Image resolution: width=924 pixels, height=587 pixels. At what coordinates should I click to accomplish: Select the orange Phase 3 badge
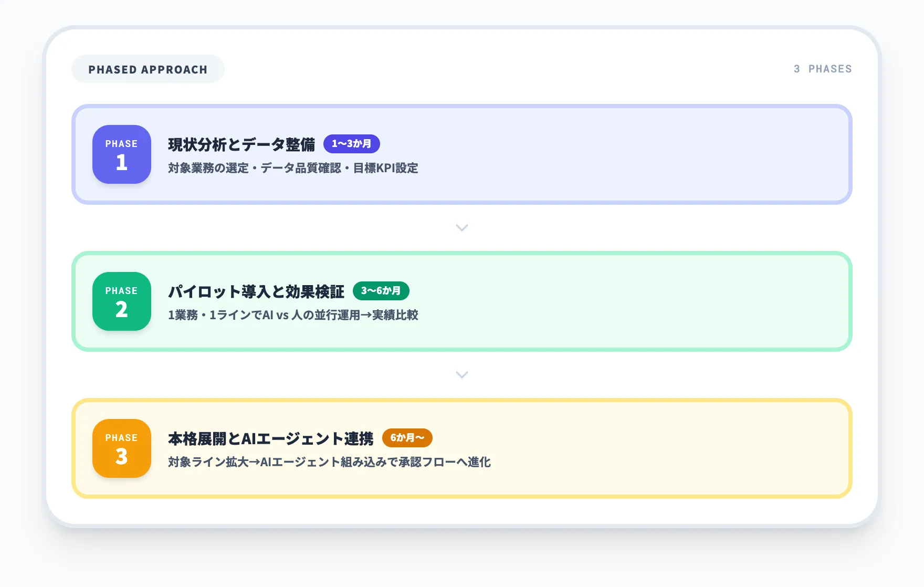click(x=121, y=448)
